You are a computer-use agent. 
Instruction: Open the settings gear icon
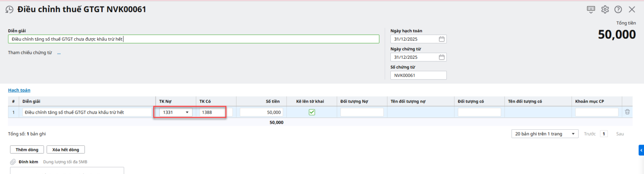(605, 9)
